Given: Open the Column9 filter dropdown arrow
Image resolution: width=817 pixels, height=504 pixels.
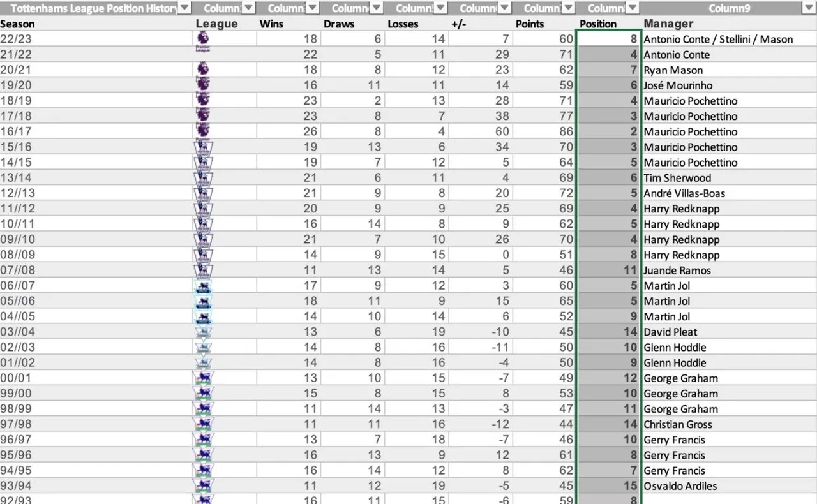Looking at the screenshot, I should [x=809, y=8].
